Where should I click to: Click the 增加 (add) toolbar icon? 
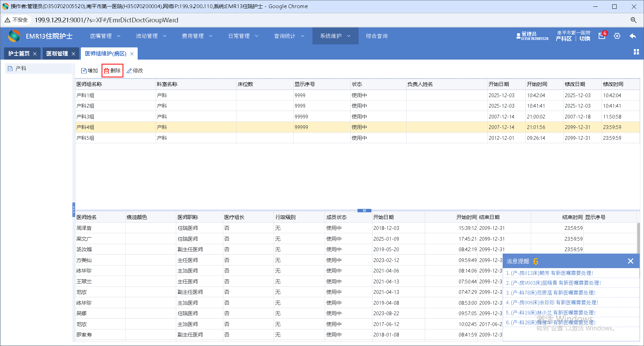tap(84, 71)
